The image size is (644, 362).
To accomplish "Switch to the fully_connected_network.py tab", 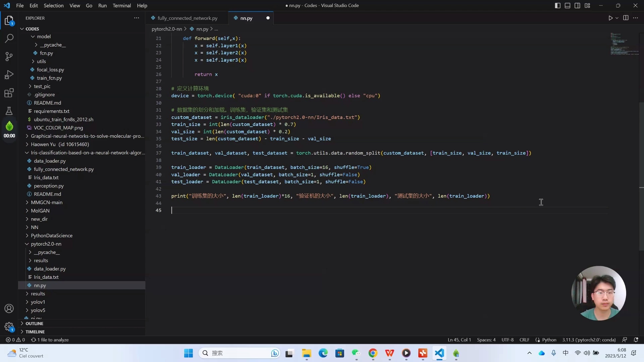I will 187,18.
